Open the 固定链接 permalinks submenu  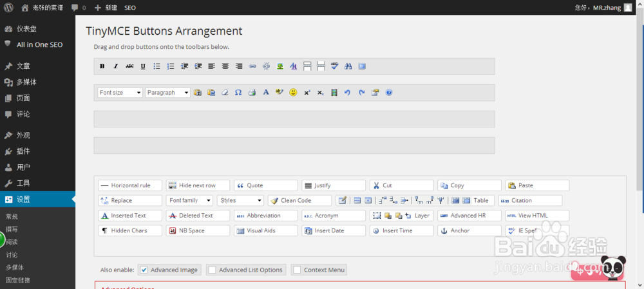pos(17,281)
